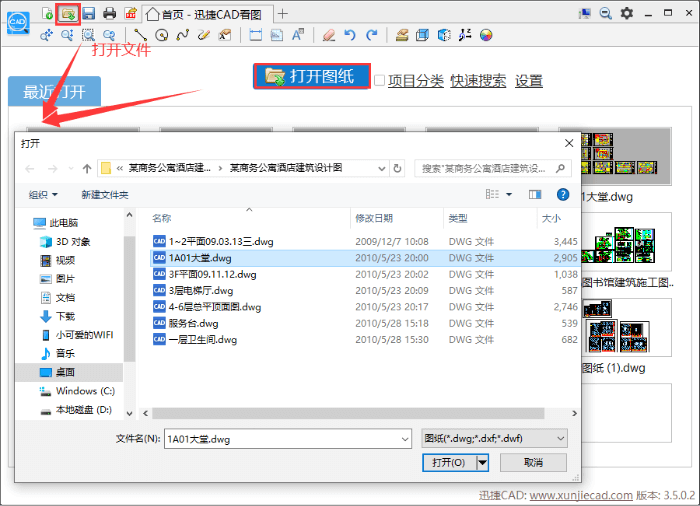Click the 3D box view icon
Screen dimensions: 700x506
422,35
